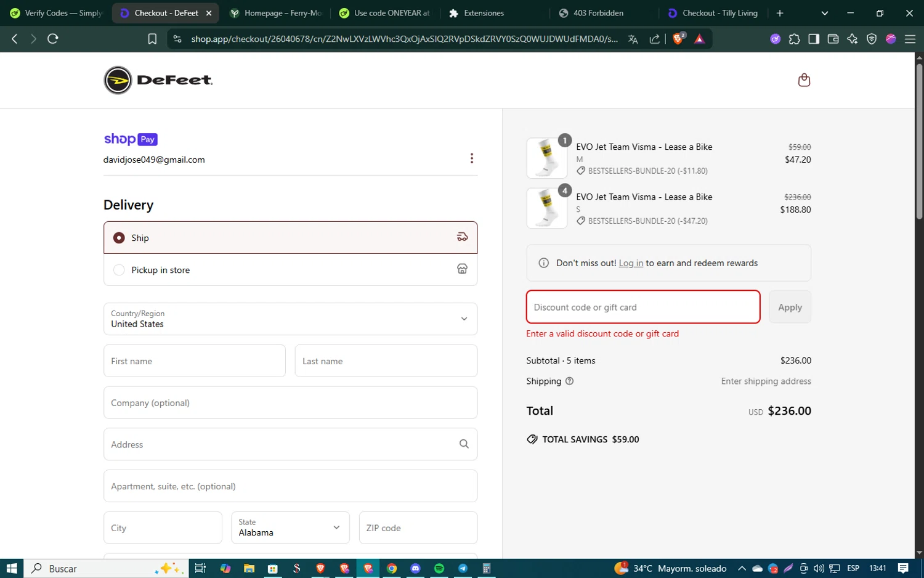Image resolution: width=924 pixels, height=578 pixels.
Task: Click the size S sock product thumbnail
Action: [547, 208]
